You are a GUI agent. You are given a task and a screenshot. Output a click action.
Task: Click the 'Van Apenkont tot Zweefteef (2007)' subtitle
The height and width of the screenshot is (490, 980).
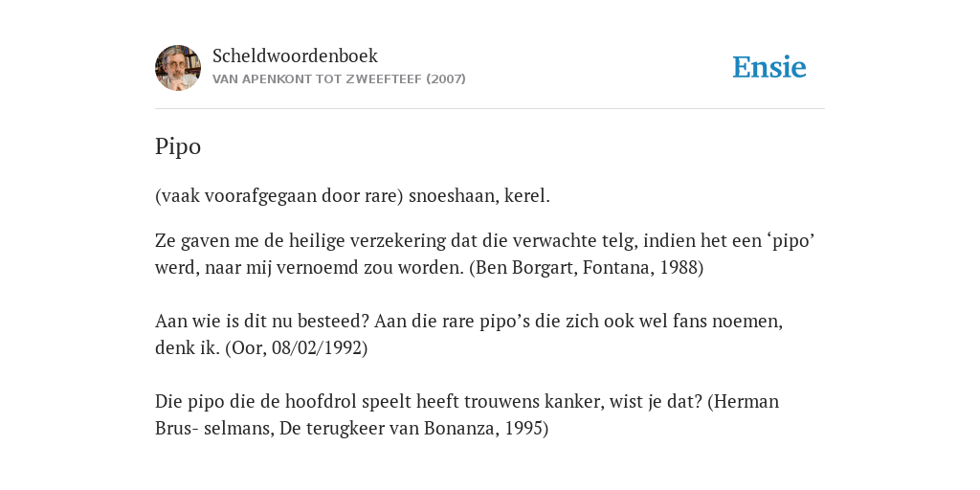(339, 79)
